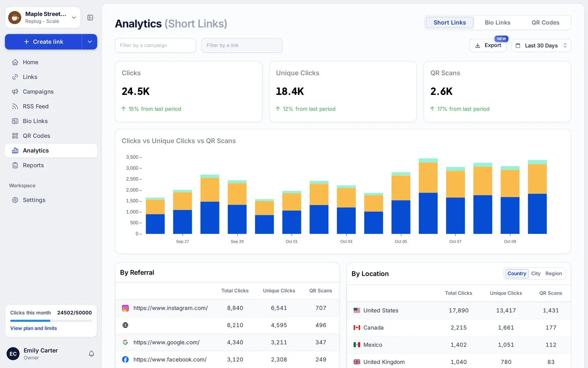Select the Short Links tab

(x=449, y=22)
